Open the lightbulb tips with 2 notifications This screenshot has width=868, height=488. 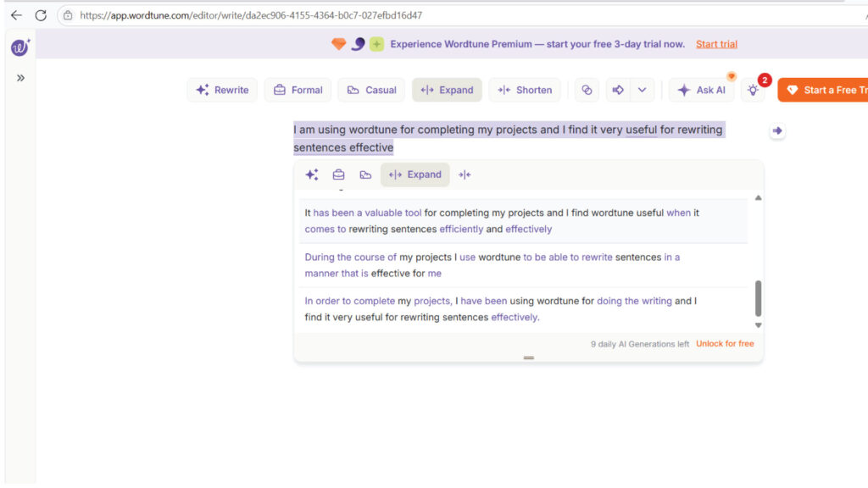754,90
